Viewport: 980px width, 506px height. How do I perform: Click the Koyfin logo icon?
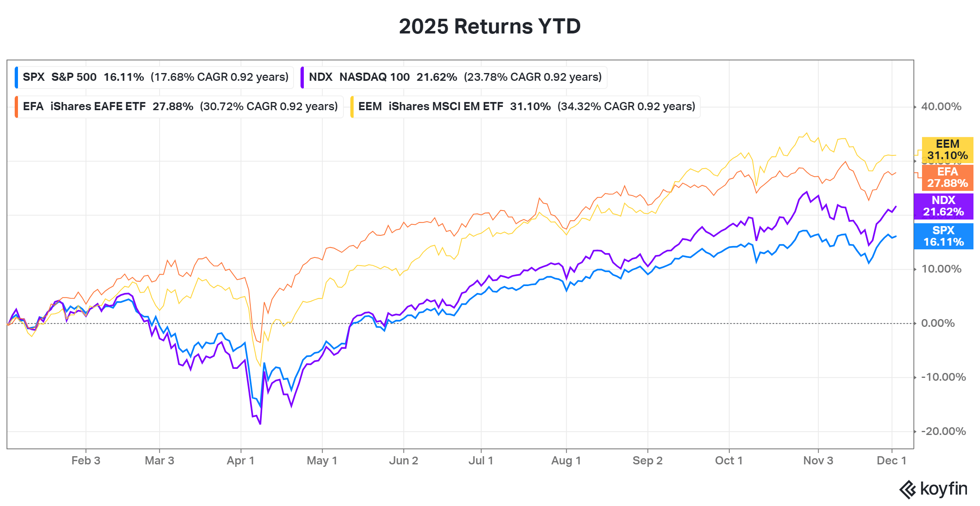point(907,489)
